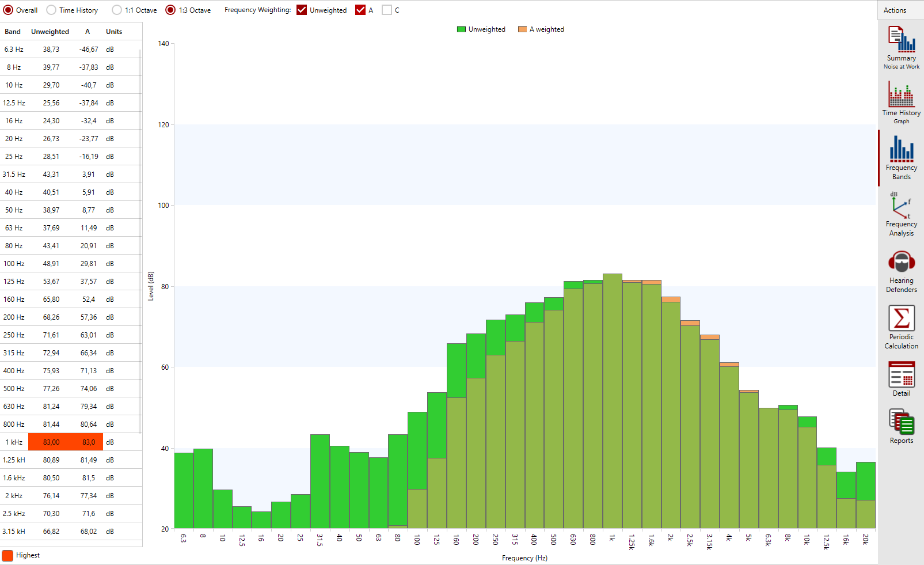Click the orange Highest legend swatch
Image resolution: width=924 pixels, height=565 pixels.
tap(7, 555)
